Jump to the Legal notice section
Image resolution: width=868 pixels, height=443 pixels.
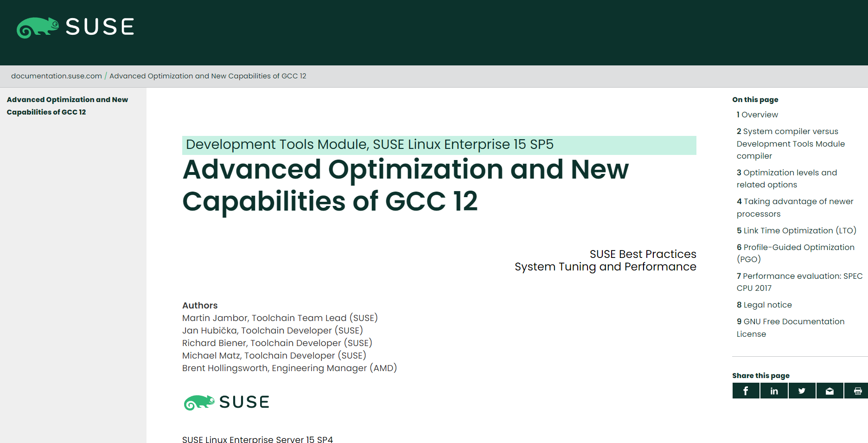pyautogui.click(x=764, y=305)
